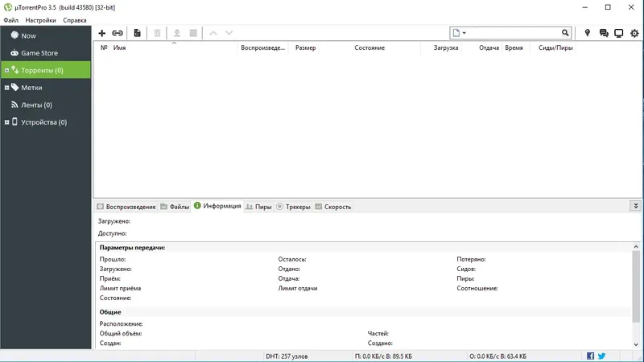Click DHT: 257 узлов status text

287,356
